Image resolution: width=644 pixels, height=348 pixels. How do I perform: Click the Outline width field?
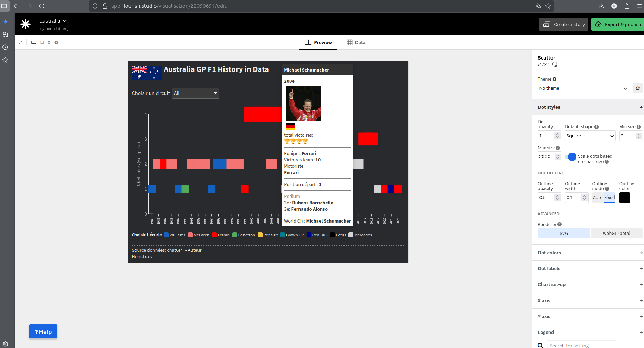point(576,198)
